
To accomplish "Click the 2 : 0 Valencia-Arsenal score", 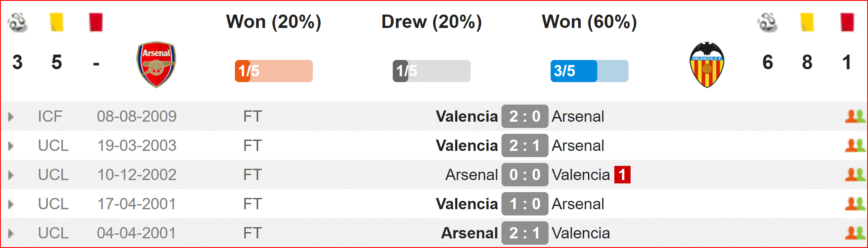I will pos(525,116).
